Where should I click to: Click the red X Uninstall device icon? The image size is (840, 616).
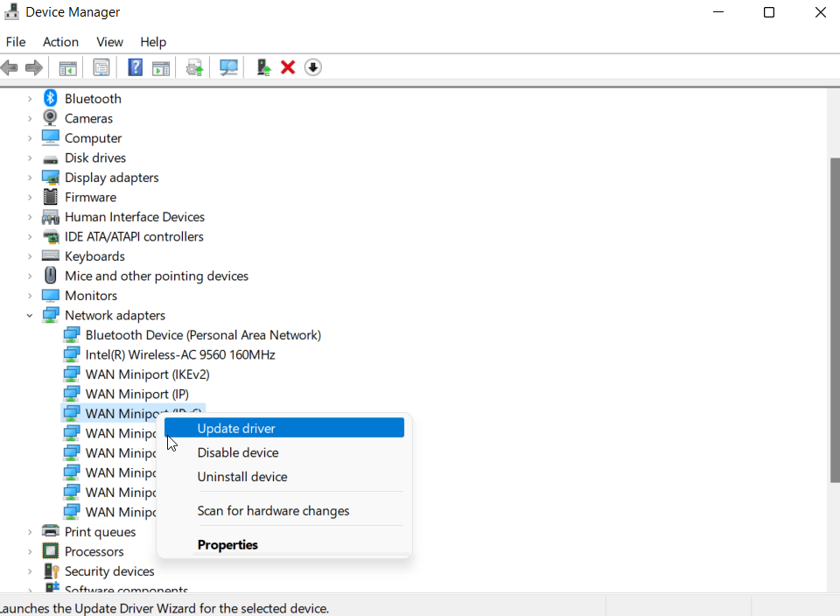point(288,67)
